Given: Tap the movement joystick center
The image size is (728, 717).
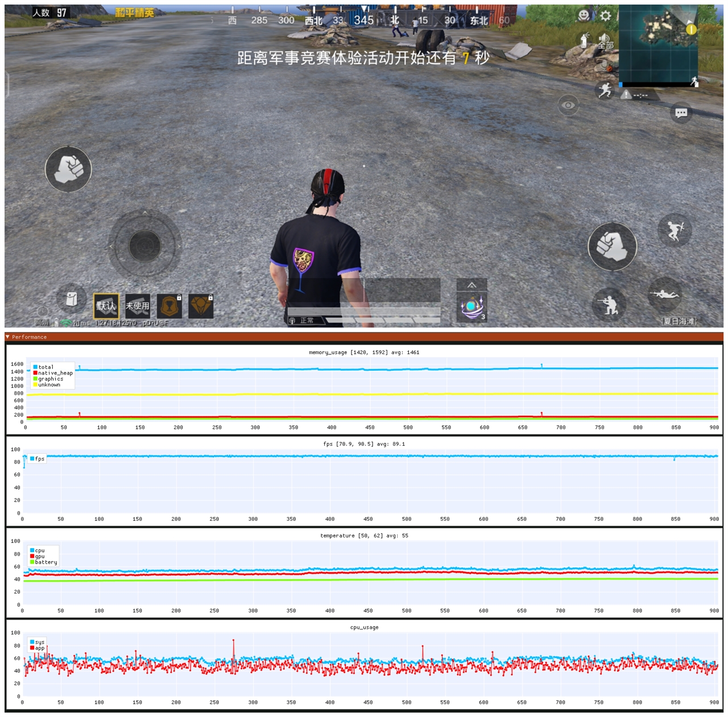Looking at the screenshot, I should pos(144,246).
